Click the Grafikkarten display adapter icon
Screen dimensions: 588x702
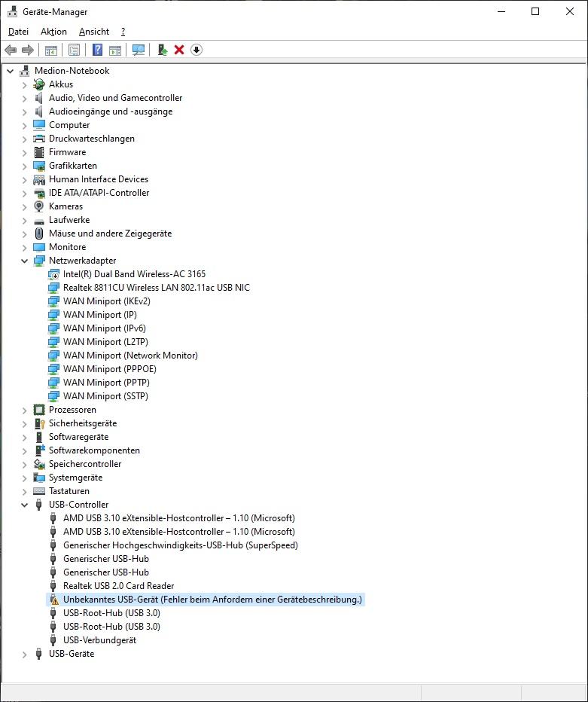(39, 166)
